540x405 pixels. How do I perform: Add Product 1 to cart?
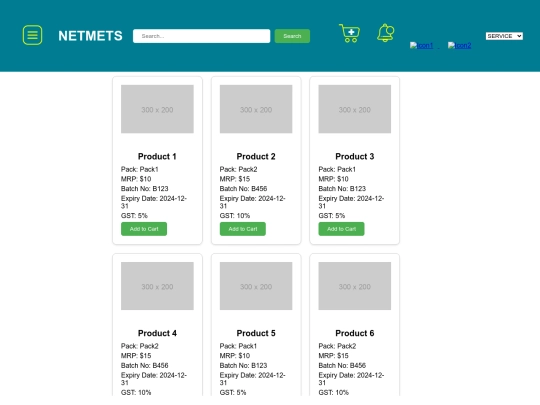(144, 229)
